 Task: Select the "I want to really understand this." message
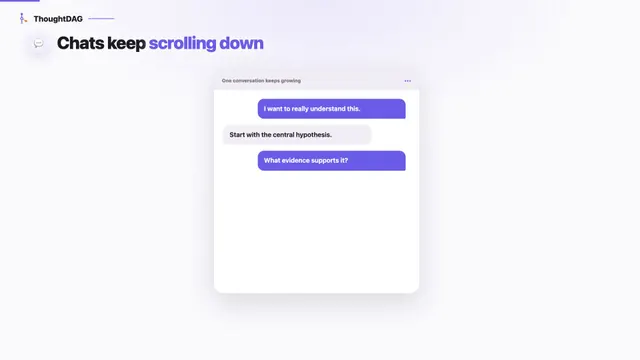tap(331, 109)
